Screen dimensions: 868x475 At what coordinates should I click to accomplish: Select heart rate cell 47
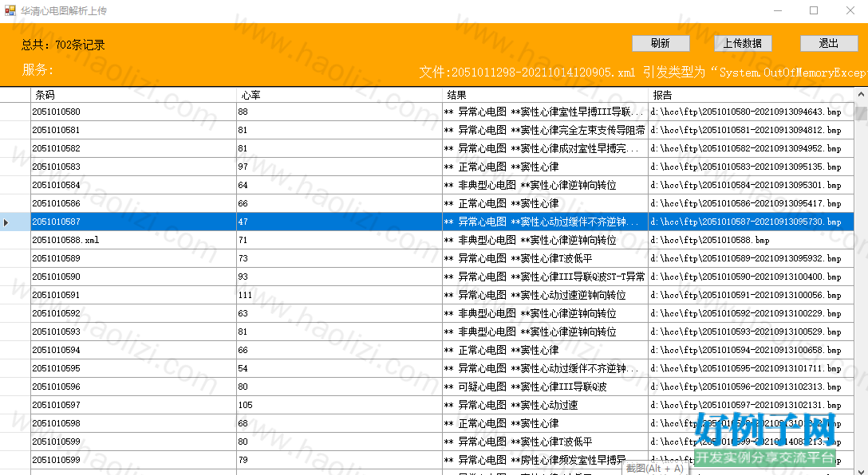(x=339, y=222)
